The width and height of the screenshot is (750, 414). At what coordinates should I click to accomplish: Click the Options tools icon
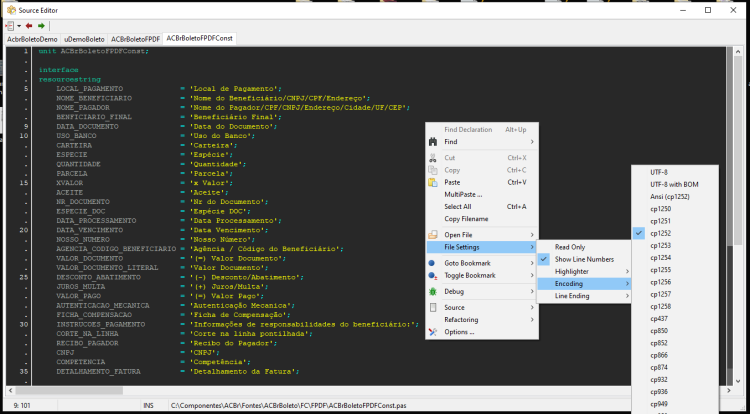click(x=433, y=332)
